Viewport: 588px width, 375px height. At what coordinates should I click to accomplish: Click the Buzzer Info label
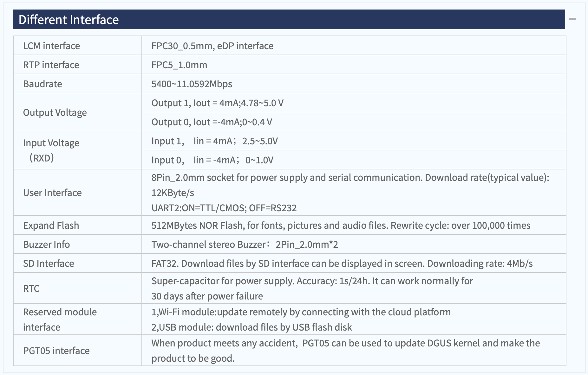pyautogui.click(x=46, y=244)
